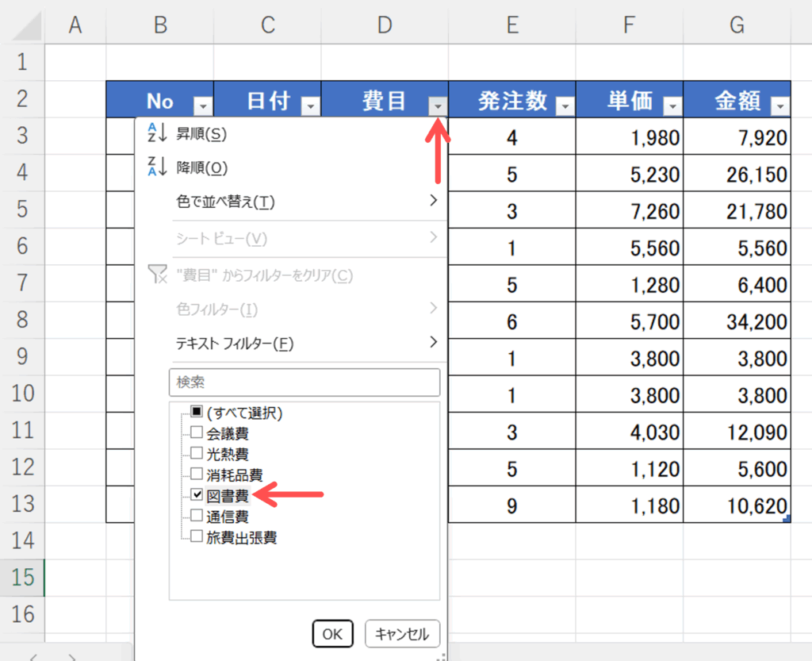Toggle the (すべて選択) checkbox

point(197,413)
